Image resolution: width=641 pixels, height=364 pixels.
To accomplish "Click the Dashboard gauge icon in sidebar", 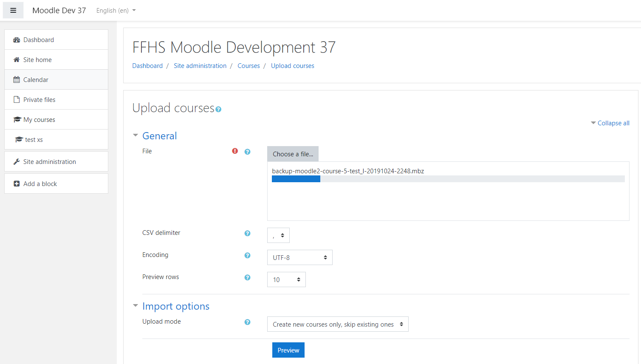I will (17, 40).
